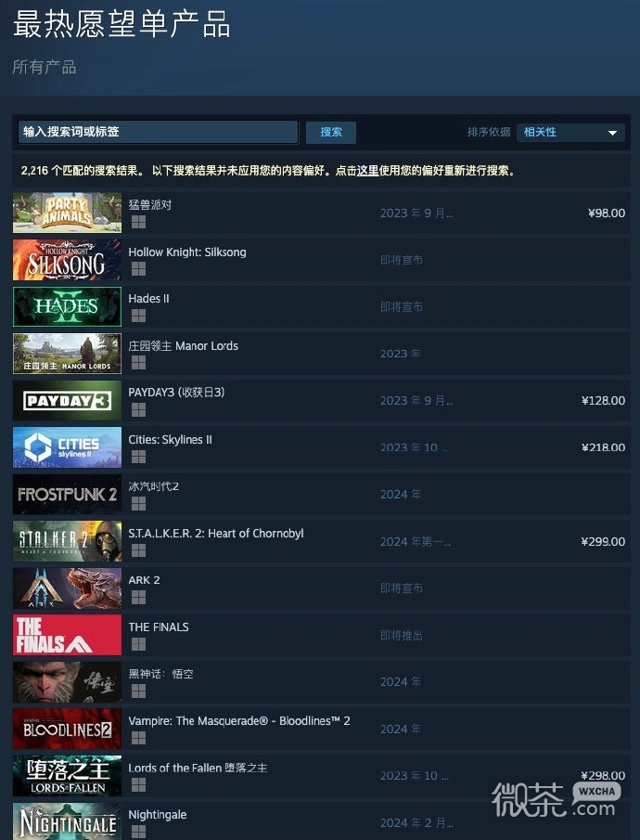This screenshot has height=840, width=640.
Task: Open the Nightingale capsule image
Action: pos(67,821)
